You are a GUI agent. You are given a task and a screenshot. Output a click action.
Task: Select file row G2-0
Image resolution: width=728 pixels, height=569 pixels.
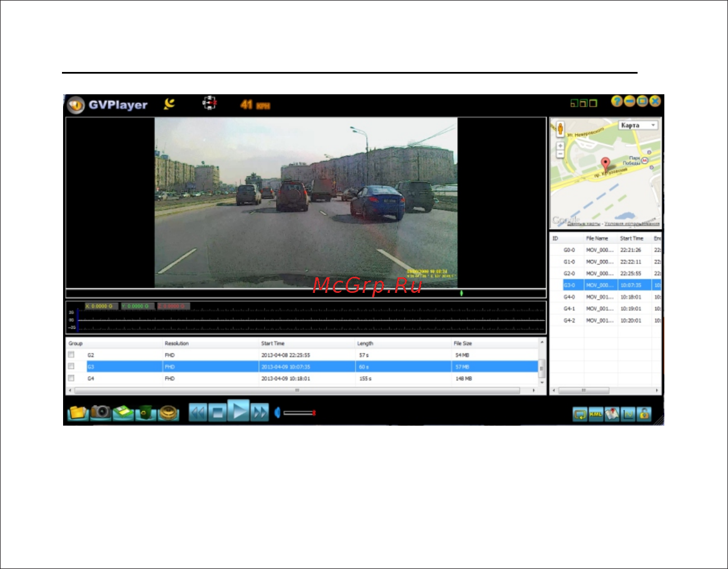[606, 273]
